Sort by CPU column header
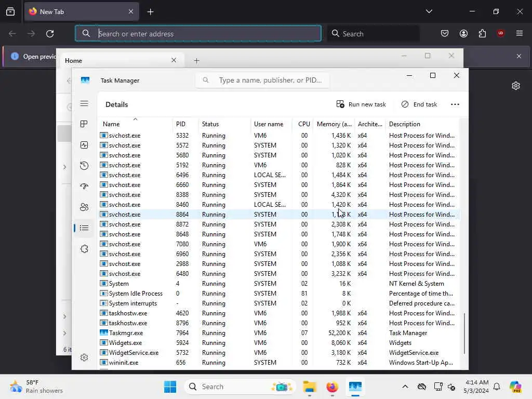 [x=303, y=124]
